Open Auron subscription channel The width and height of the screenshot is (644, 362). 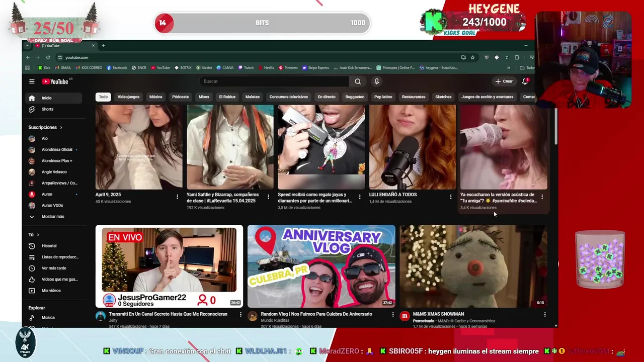(x=53, y=194)
